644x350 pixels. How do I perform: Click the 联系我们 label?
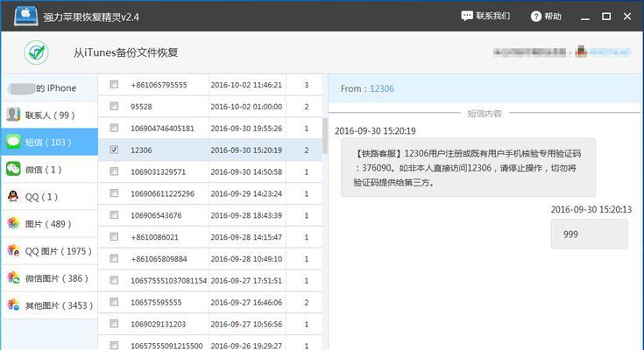(492, 16)
